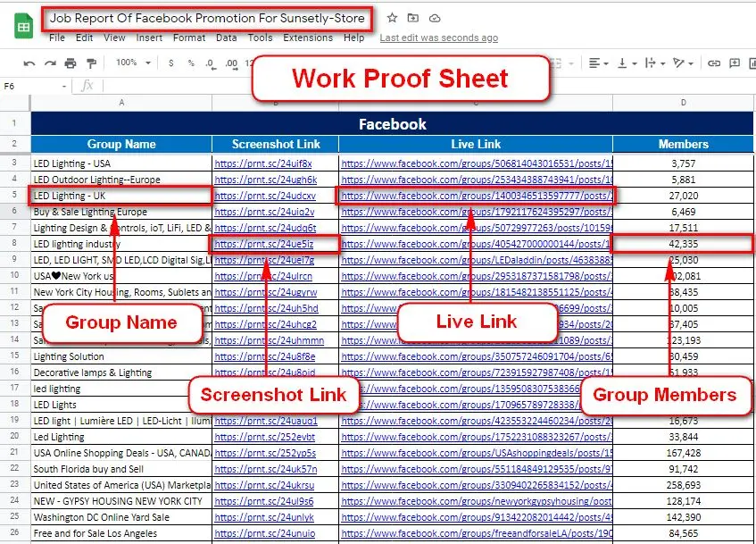Insert comment using toolbar icon
The height and width of the screenshot is (544, 756).
coord(735,63)
